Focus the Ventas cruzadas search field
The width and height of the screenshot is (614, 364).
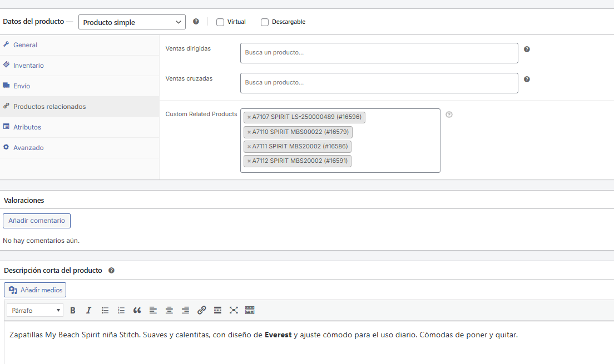click(379, 83)
